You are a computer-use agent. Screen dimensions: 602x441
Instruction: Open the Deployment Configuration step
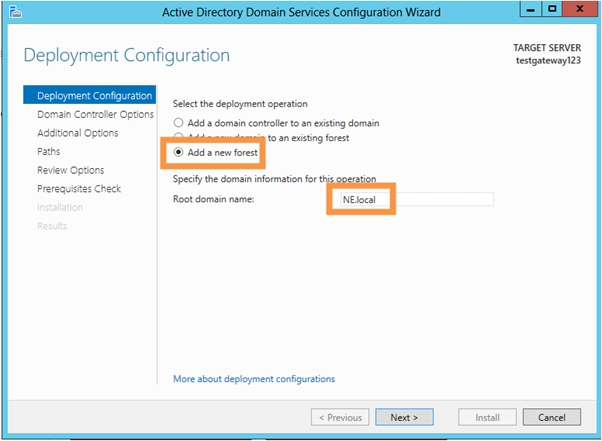click(89, 95)
